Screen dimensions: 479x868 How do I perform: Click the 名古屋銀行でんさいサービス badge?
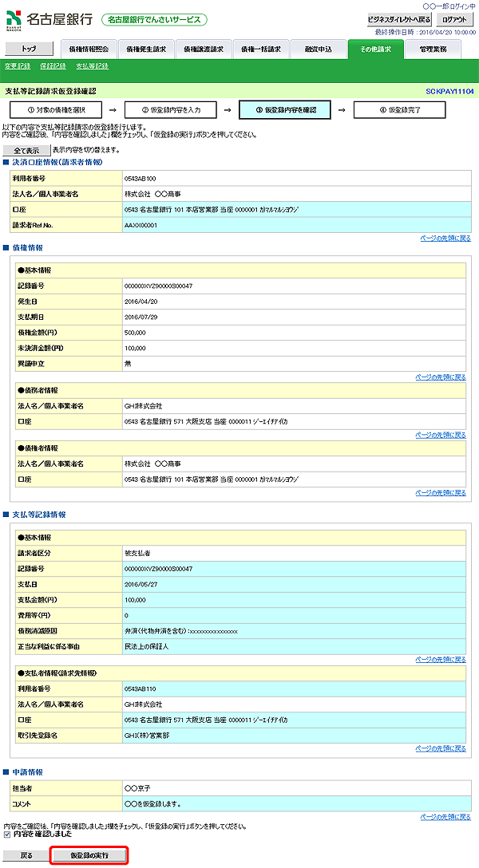(155, 19)
